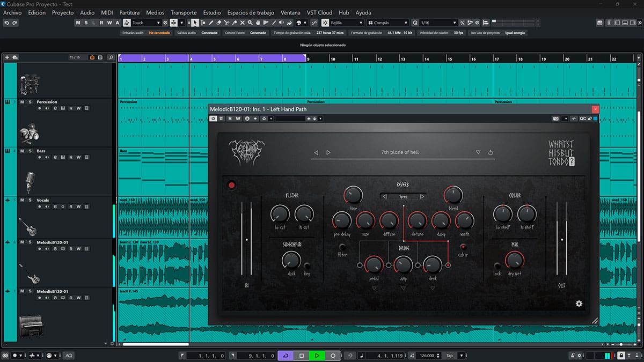Click the green Play transport button
Image resolution: width=644 pixels, height=362 pixels.
pos(317,356)
